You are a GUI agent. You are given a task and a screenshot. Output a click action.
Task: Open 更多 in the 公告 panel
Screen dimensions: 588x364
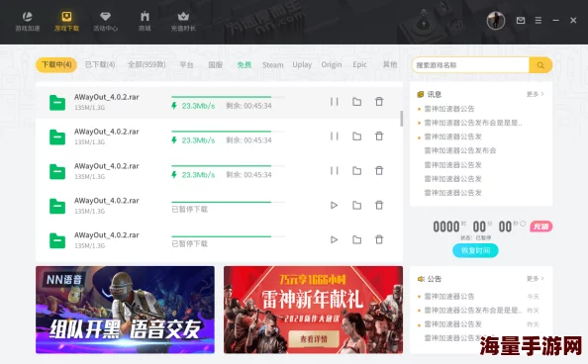pyautogui.click(x=536, y=279)
